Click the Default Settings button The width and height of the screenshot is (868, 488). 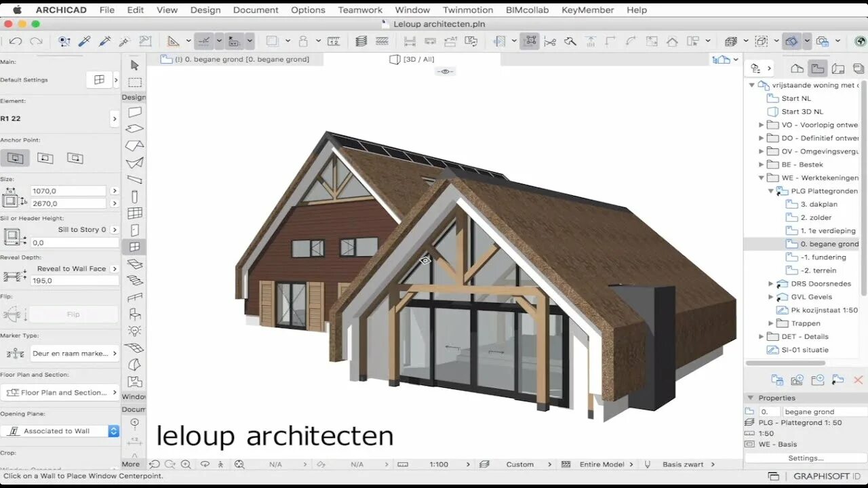coord(99,80)
